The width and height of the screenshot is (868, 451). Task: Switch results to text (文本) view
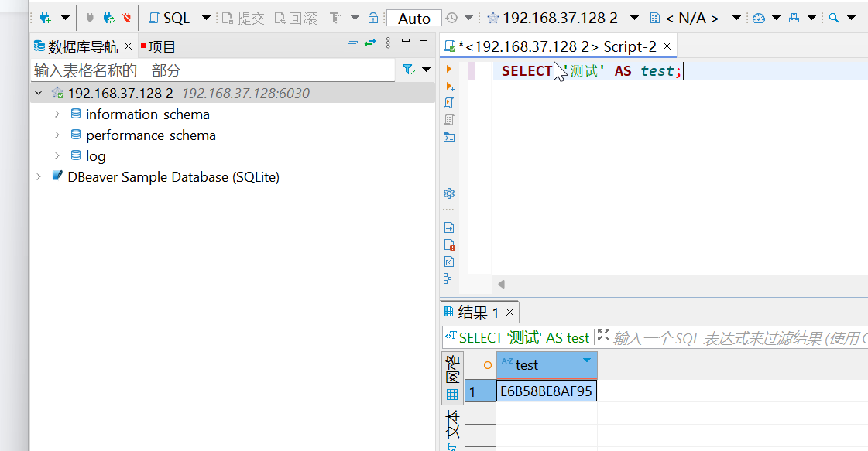pos(452,427)
